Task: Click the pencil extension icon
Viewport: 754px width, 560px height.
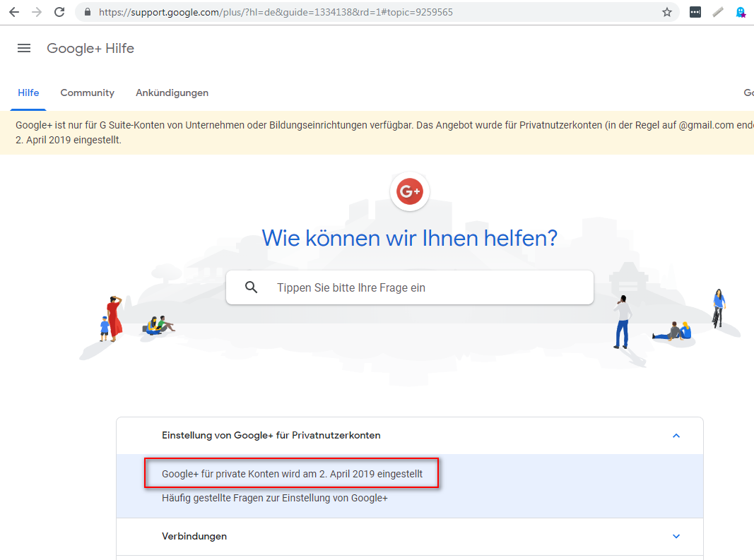Action: 717,12
